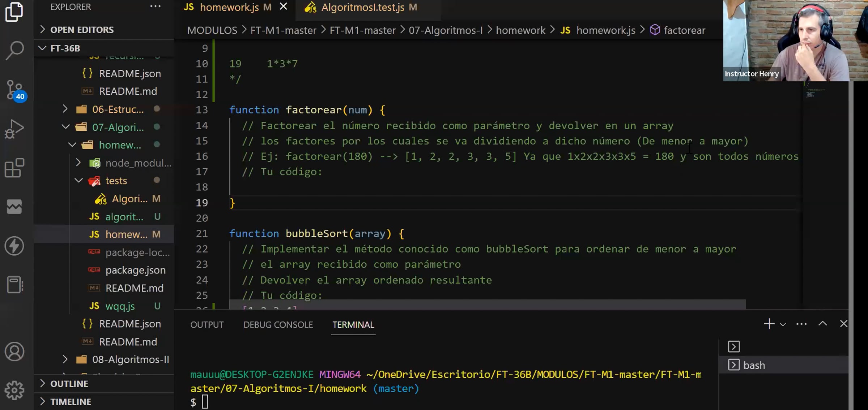The image size is (868, 410).
Task: Open the terminal launch profile dropdown arrow
Action: [783, 324]
